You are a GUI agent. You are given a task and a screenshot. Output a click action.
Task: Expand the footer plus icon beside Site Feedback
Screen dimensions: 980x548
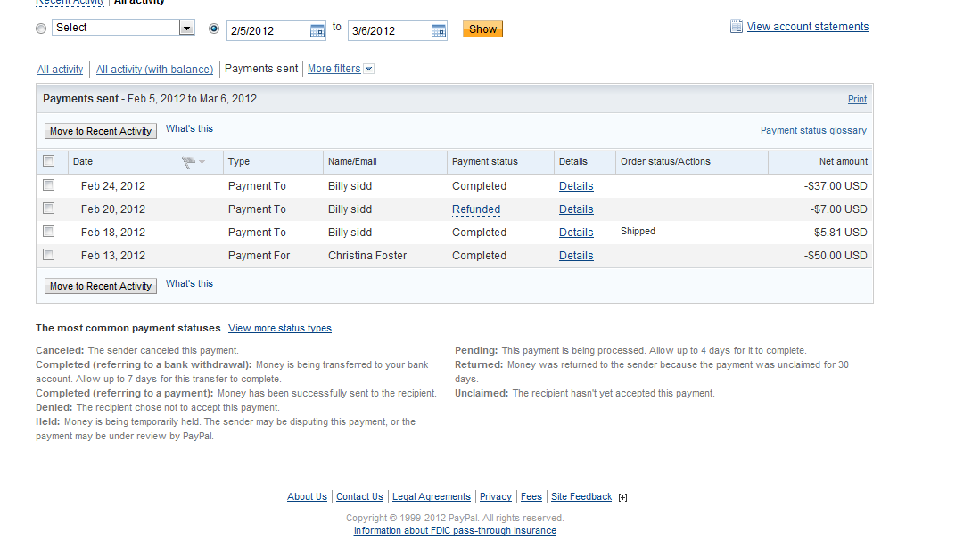click(x=622, y=497)
